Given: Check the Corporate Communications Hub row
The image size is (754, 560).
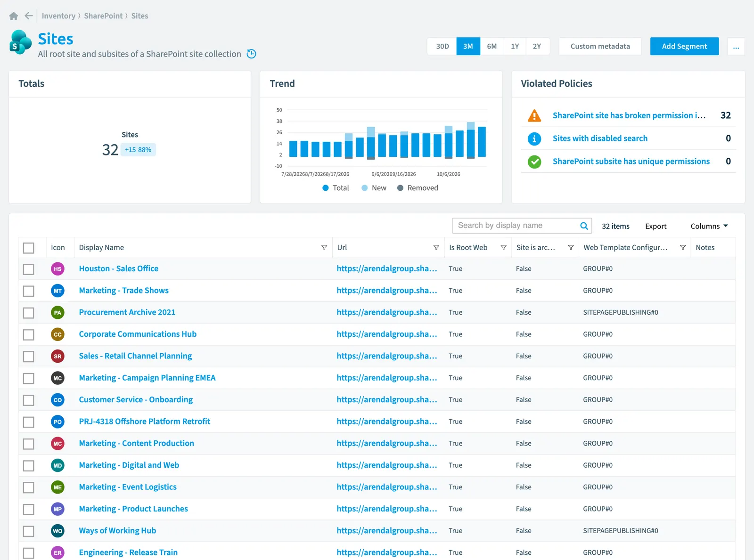Looking at the screenshot, I should click(29, 334).
